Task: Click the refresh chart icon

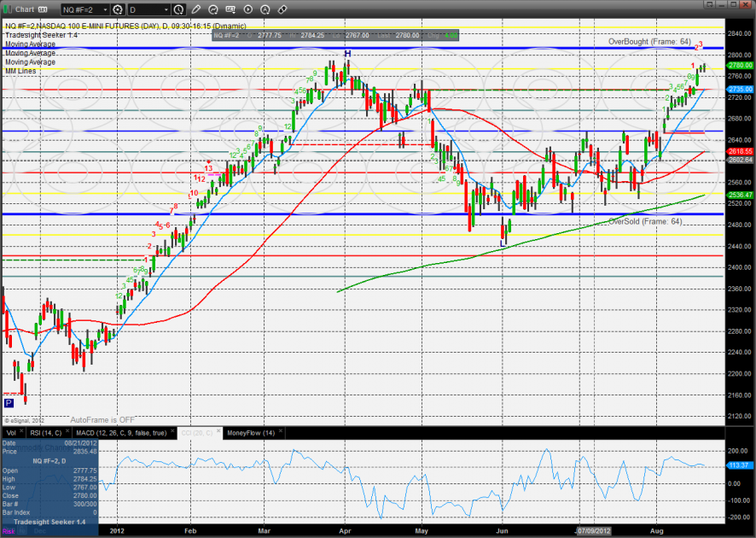Action: 213,9
